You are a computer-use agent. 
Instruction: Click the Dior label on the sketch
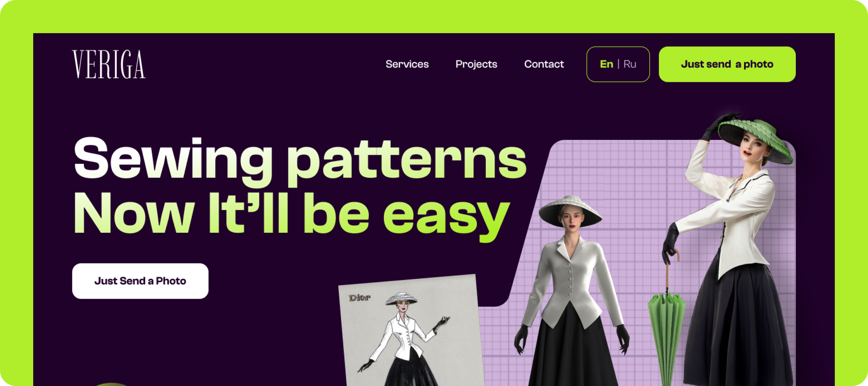[360, 297]
